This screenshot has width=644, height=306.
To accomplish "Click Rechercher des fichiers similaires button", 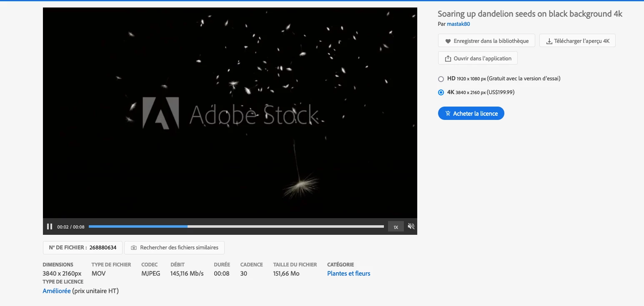I will [174, 247].
